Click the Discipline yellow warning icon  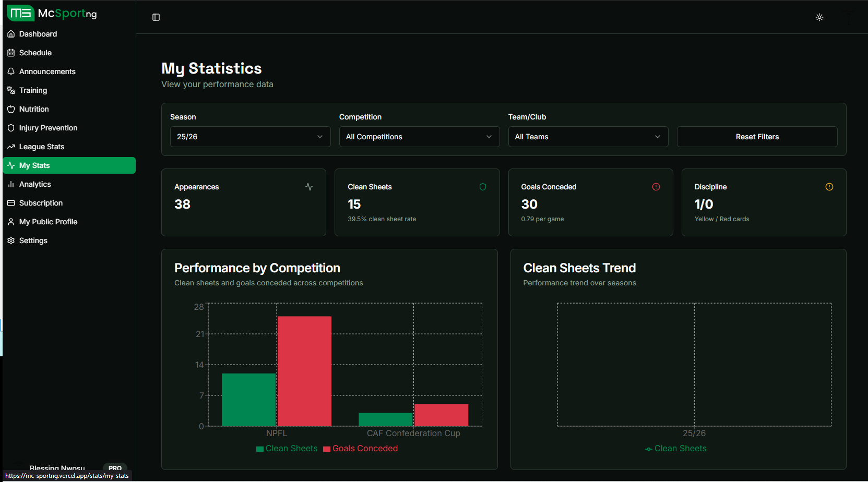(x=829, y=187)
